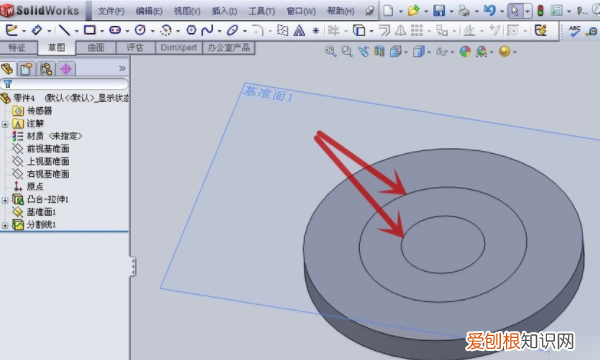Click the Previous View icon
This screenshot has width=600, height=360.
363,51
